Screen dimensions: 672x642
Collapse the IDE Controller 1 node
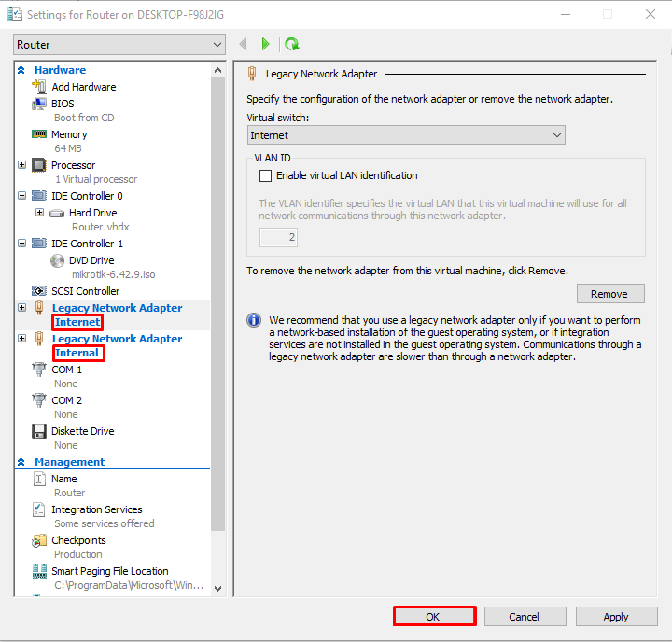click(x=21, y=244)
